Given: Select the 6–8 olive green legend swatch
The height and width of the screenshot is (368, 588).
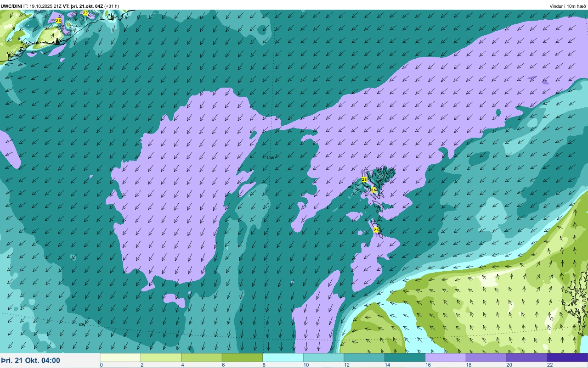Looking at the screenshot, I should (242, 357).
